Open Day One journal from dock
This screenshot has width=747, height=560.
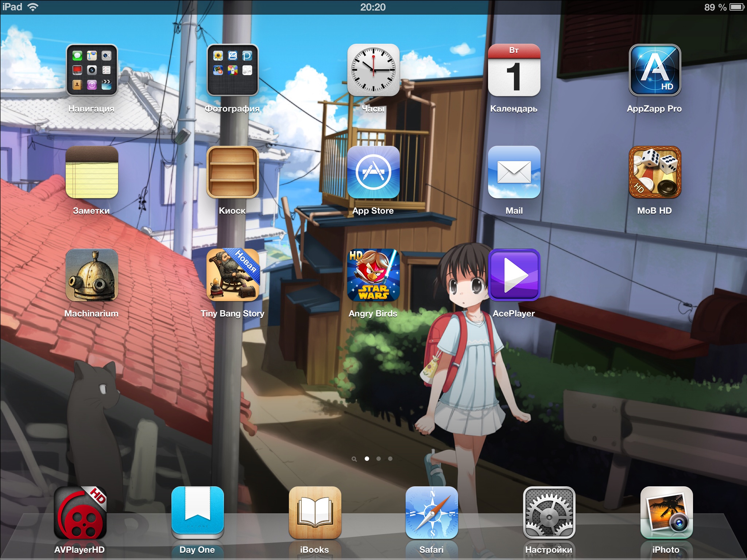[197, 513]
